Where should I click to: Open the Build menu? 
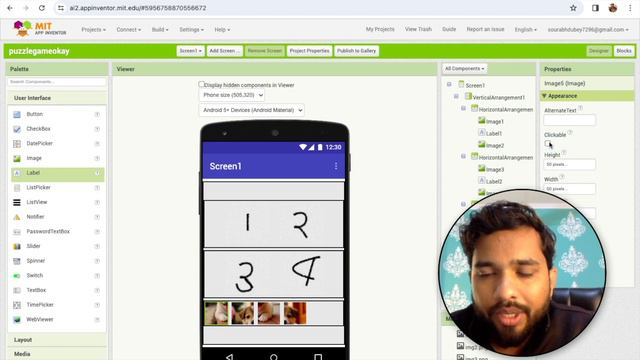coord(160,29)
